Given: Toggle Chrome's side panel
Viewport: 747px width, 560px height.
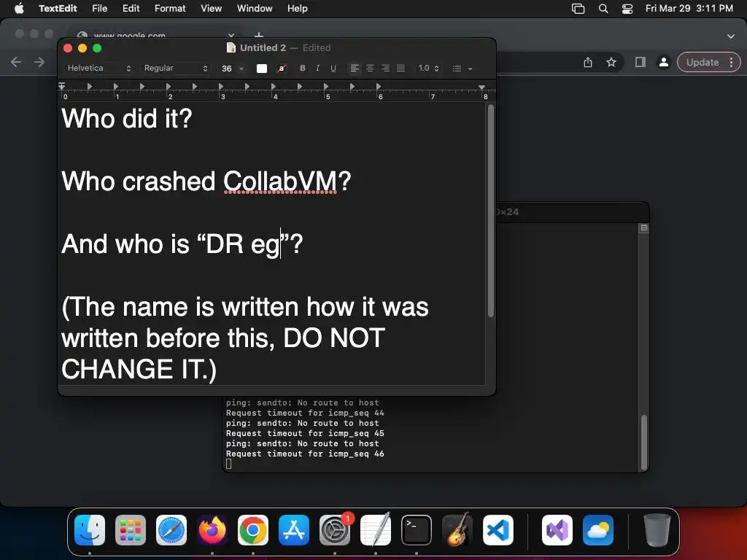Looking at the screenshot, I should (x=640, y=62).
